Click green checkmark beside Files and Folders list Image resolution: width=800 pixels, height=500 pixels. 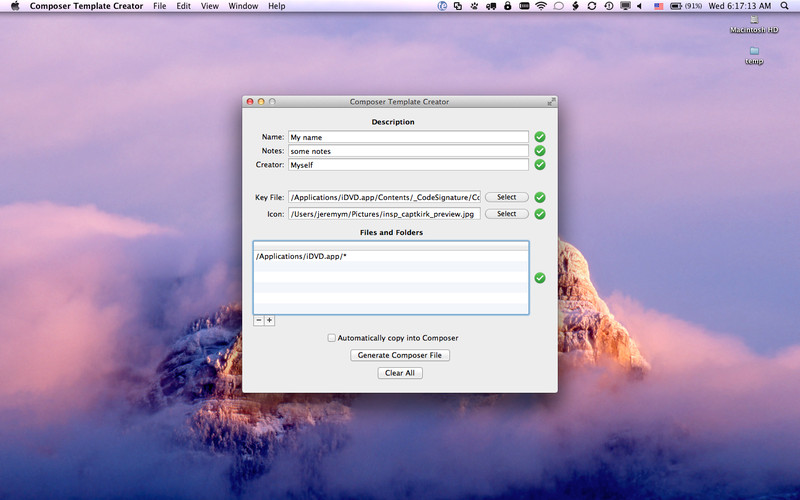coord(540,278)
